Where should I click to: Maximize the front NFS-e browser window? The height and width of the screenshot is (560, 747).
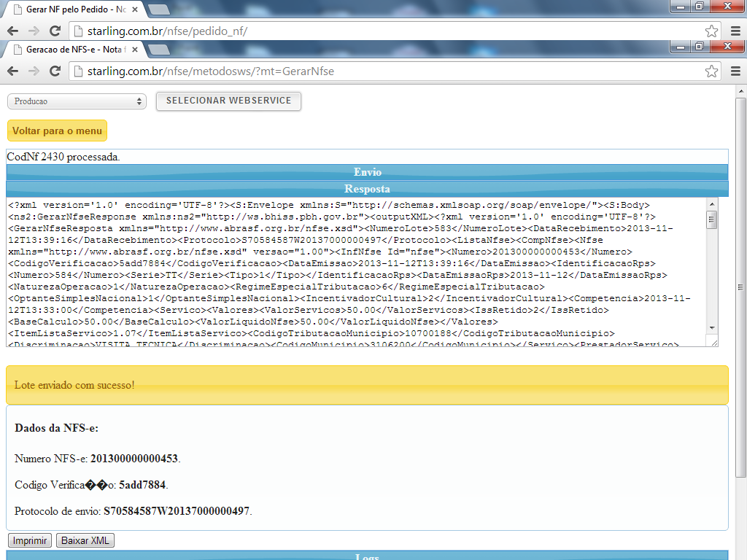click(x=700, y=47)
